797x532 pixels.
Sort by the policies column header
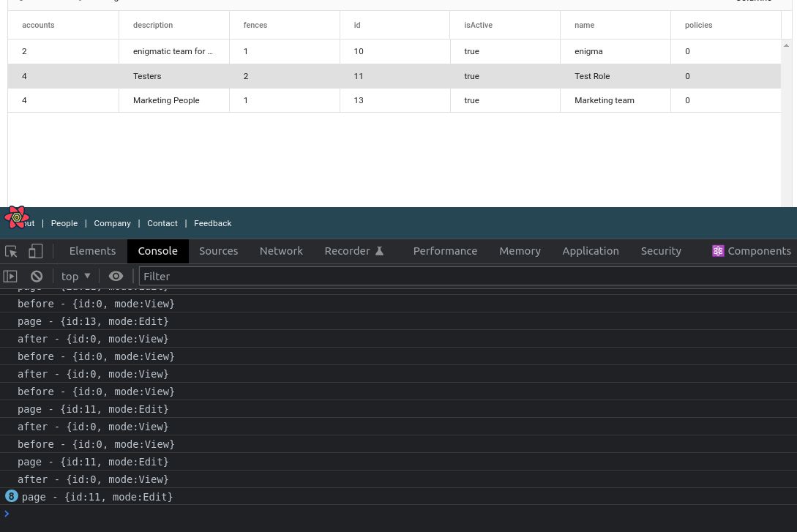tap(725, 25)
